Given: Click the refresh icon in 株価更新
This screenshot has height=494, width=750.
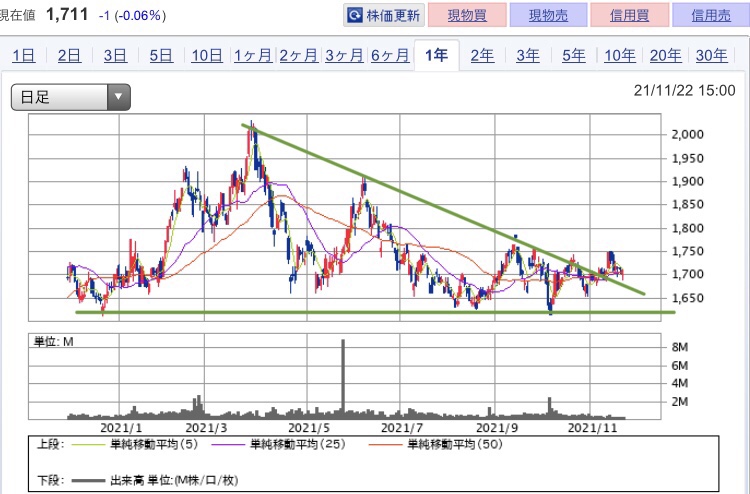Looking at the screenshot, I should 355,15.
